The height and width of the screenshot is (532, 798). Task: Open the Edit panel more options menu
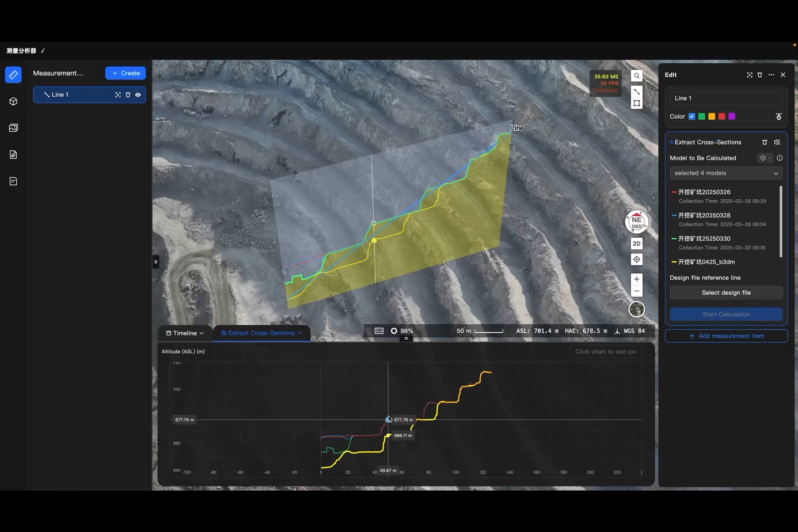coord(771,75)
